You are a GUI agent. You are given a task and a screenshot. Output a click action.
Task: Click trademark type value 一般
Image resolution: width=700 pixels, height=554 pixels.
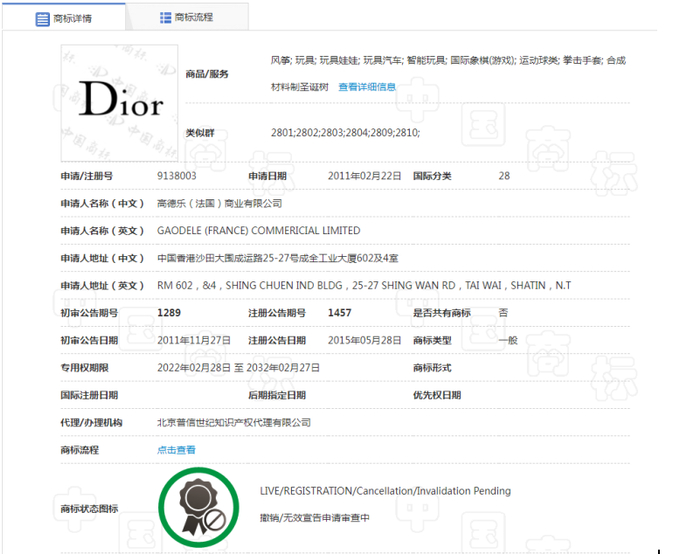(x=508, y=340)
